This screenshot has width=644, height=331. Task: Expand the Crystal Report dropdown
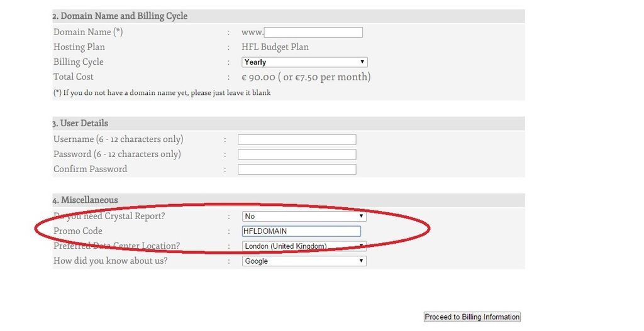[x=304, y=216]
